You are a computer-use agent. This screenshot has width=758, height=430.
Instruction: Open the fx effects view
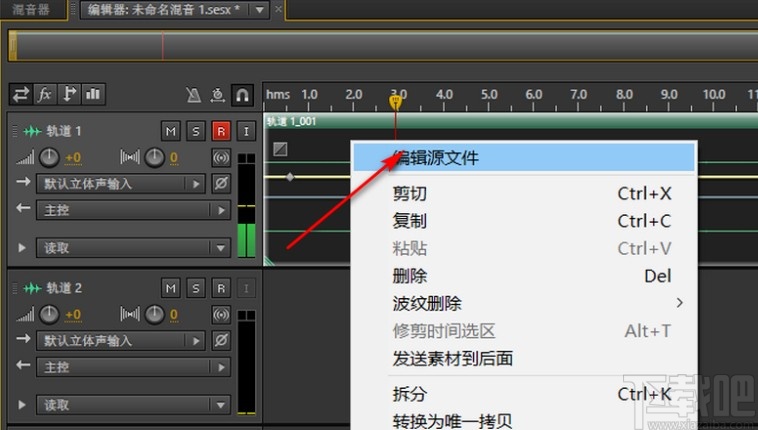point(45,94)
